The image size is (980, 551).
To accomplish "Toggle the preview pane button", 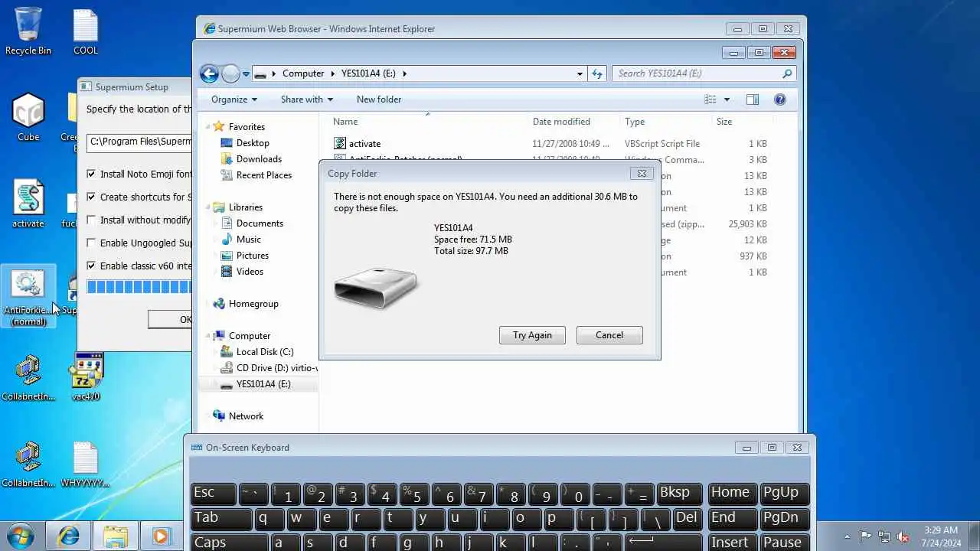I will [753, 99].
